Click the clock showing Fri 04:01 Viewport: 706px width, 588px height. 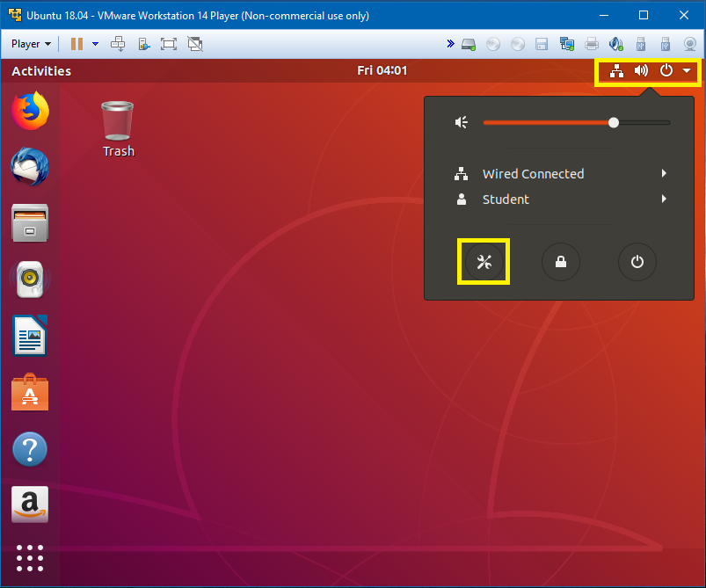tap(382, 70)
